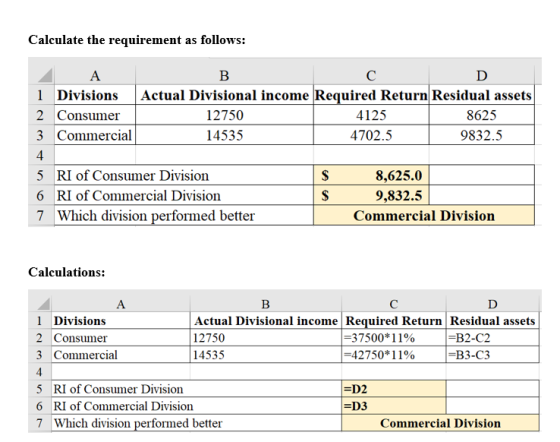
Task: Click the formula =37500*11%
Action: click(x=394, y=337)
